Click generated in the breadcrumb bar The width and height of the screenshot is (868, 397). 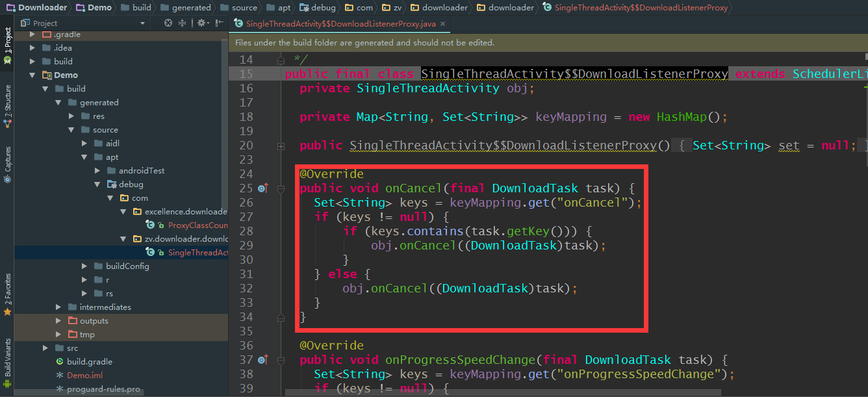186,8
